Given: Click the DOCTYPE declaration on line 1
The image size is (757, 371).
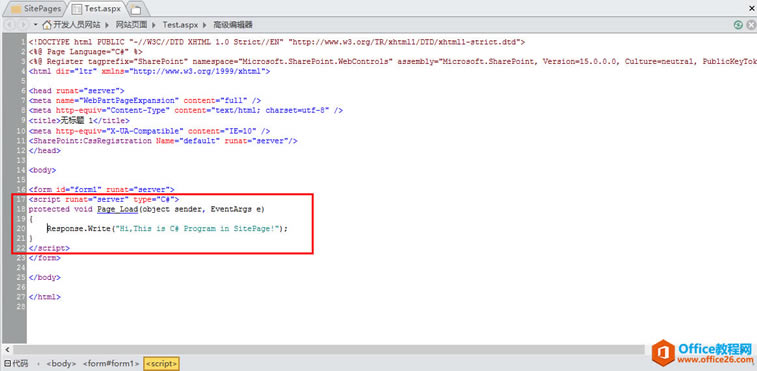Looking at the screenshot, I should (x=277, y=42).
